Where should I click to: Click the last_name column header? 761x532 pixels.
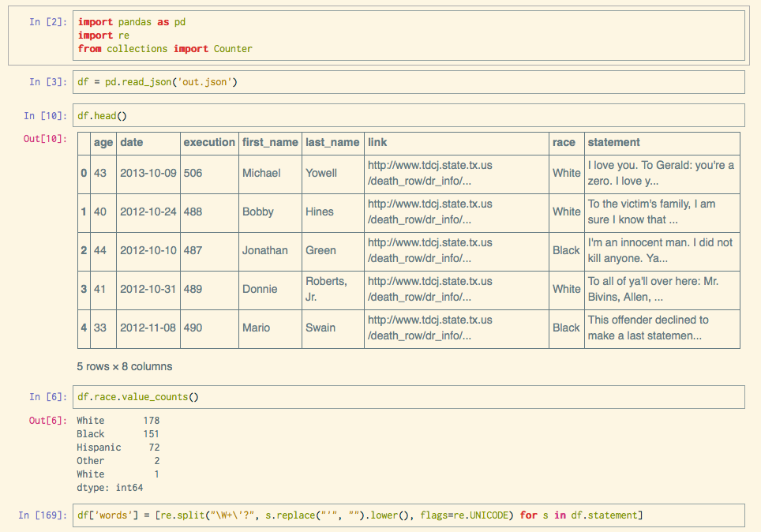[332, 143]
